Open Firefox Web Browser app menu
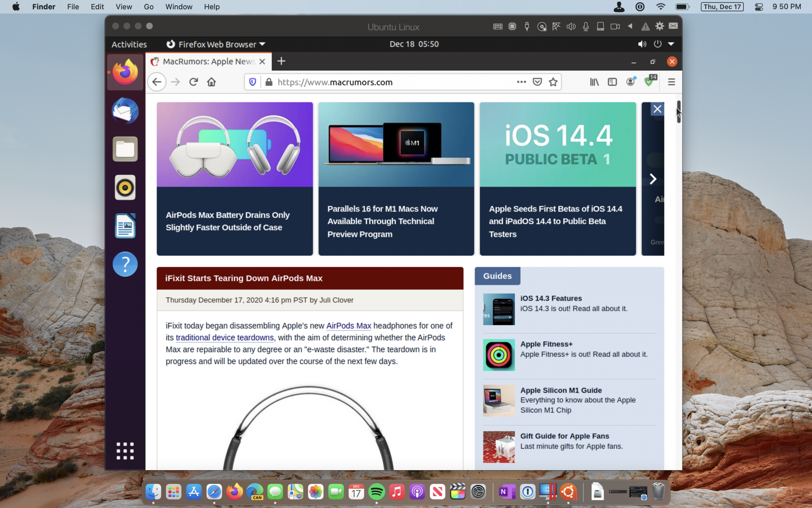Viewport: 812px width, 508px height. pyautogui.click(x=216, y=44)
